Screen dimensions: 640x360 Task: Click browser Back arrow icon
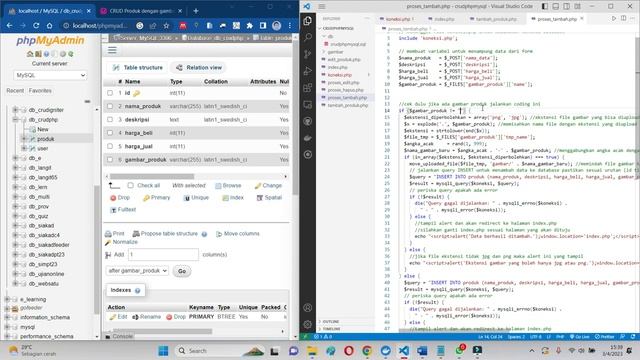[9, 25]
